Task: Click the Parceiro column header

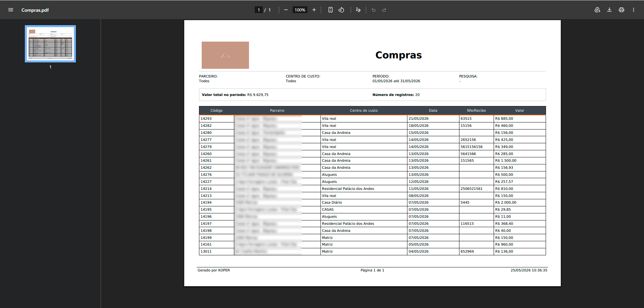Action: [x=277, y=111]
